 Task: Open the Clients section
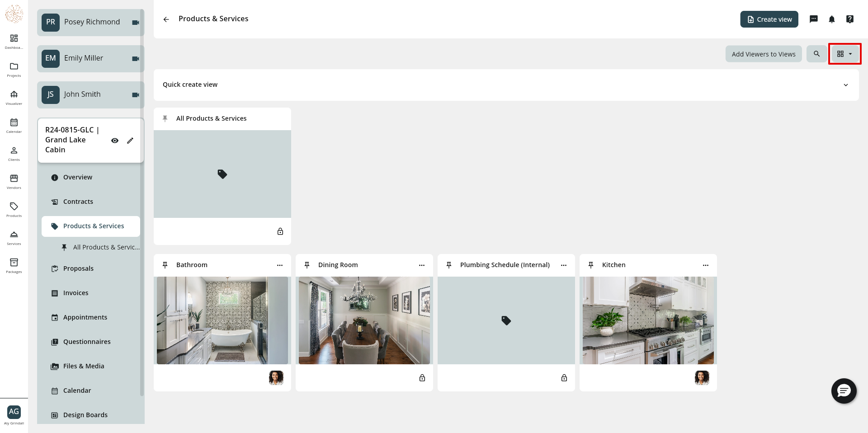coord(14,153)
